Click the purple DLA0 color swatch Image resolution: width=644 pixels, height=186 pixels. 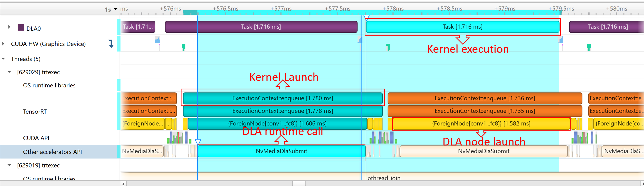pyautogui.click(x=21, y=28)
